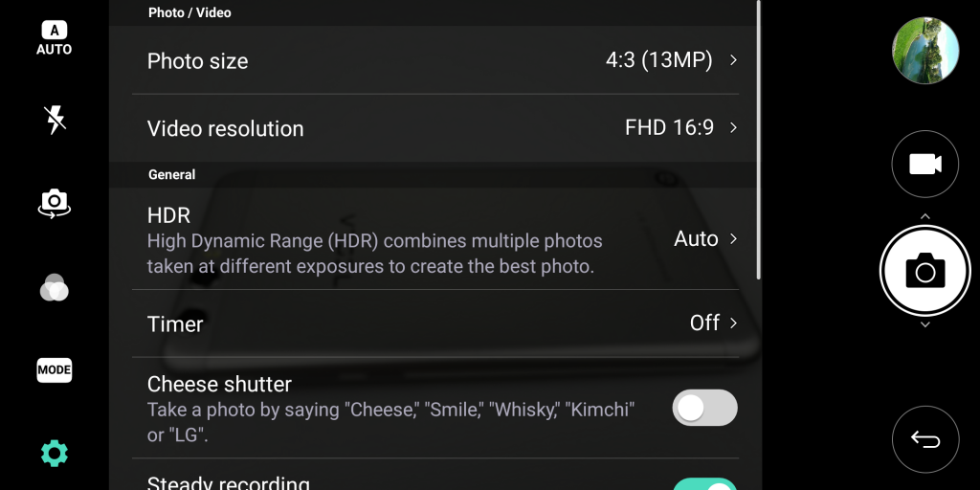
Task: Open HDR Auto options chevron
Action: tap(733, 239)
